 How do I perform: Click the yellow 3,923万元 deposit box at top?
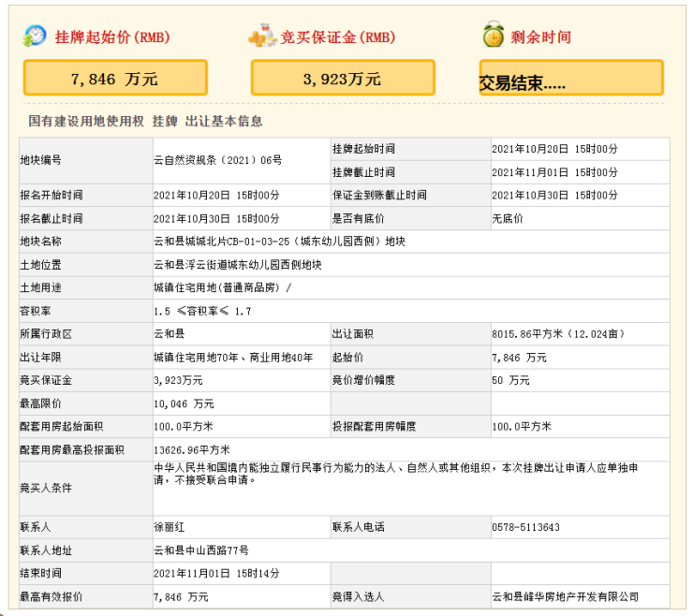343,79
